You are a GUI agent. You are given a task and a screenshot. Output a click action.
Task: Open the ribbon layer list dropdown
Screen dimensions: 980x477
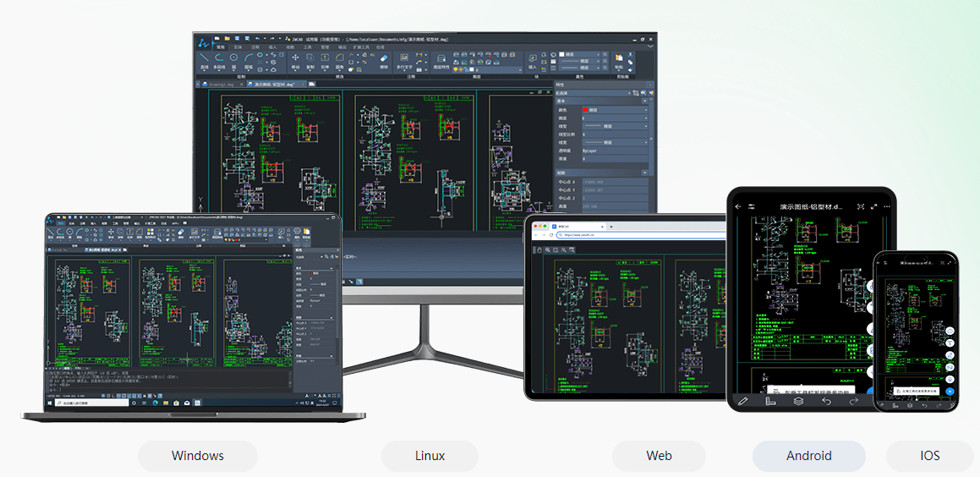coord(487,70)
